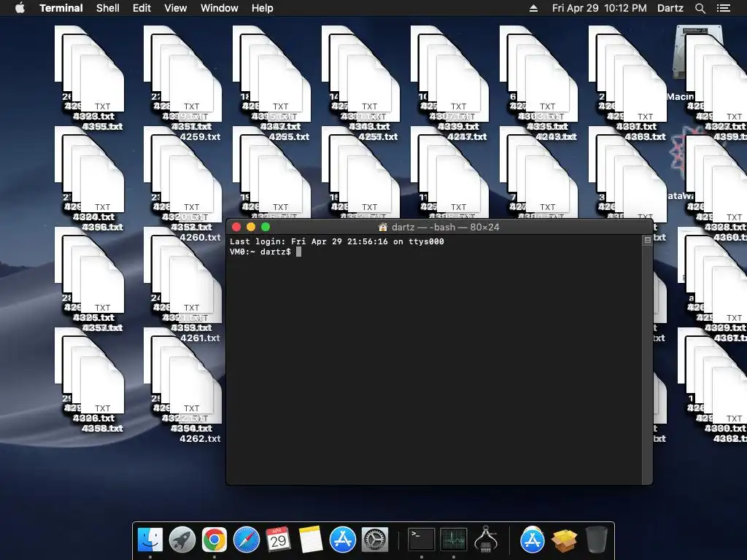Select the 4335.txt file label

tap(547, 127)
